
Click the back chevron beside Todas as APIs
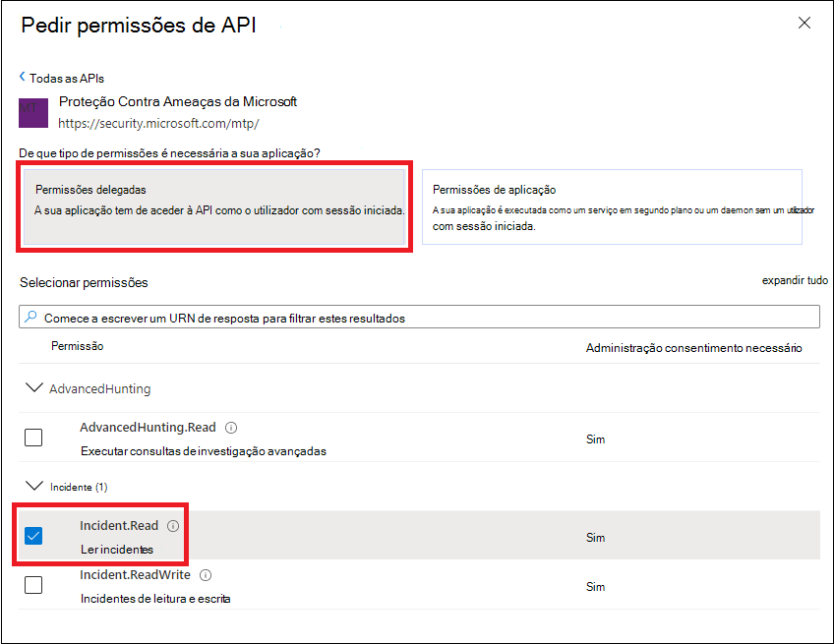23,77
